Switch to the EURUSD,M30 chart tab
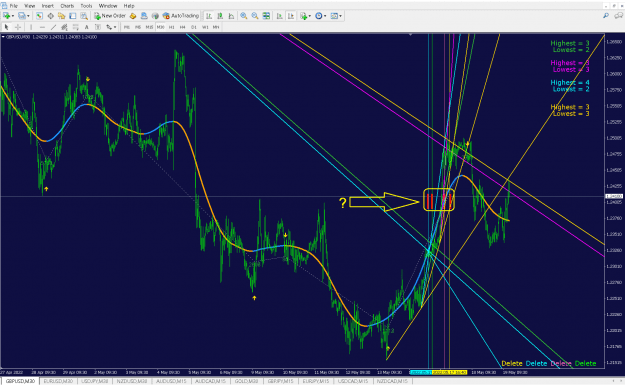The image size is (625, 385). [x=58, y=381]
